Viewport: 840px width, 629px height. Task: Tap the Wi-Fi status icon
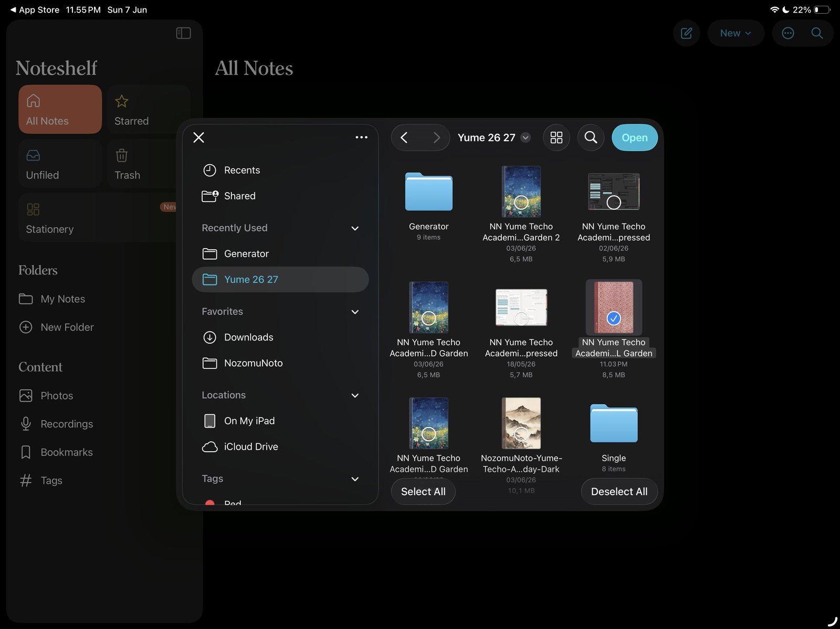coord(774,10)
